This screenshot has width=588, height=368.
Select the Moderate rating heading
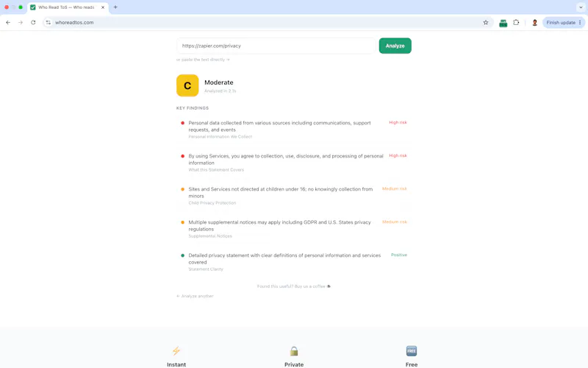click(218, 82)
